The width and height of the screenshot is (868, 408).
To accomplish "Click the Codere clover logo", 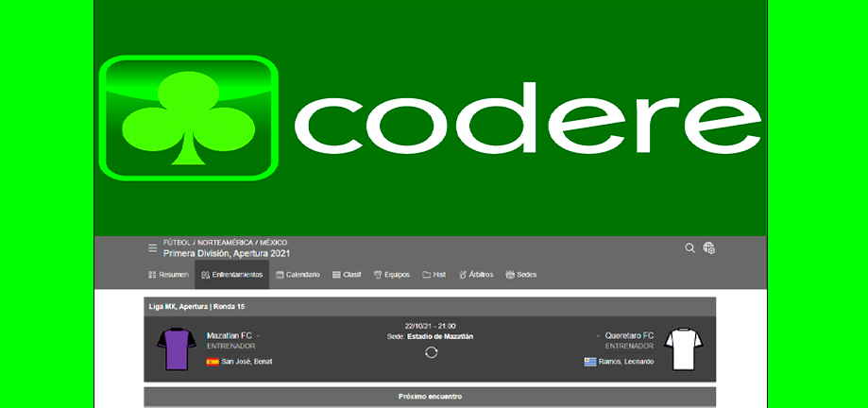I will (x=190, y=118).
